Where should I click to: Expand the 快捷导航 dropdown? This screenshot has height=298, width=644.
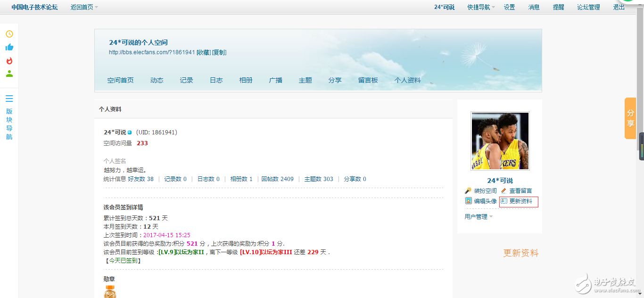[x=481, y=7]
